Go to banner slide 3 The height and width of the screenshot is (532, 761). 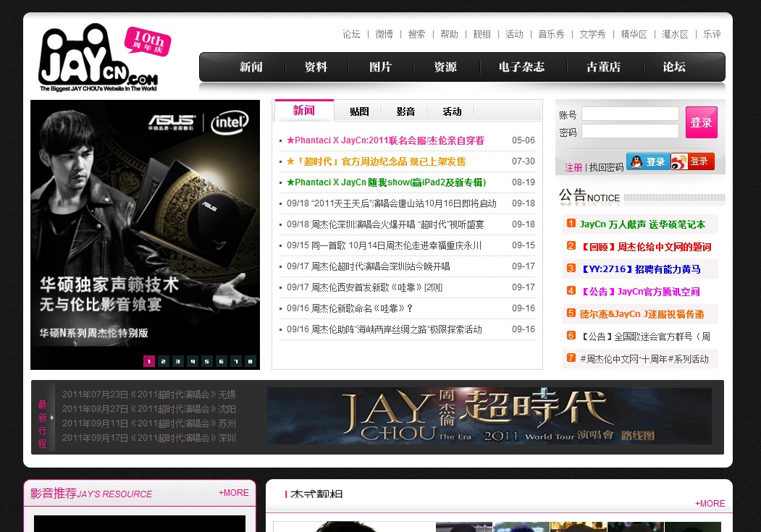coord(178,361)
